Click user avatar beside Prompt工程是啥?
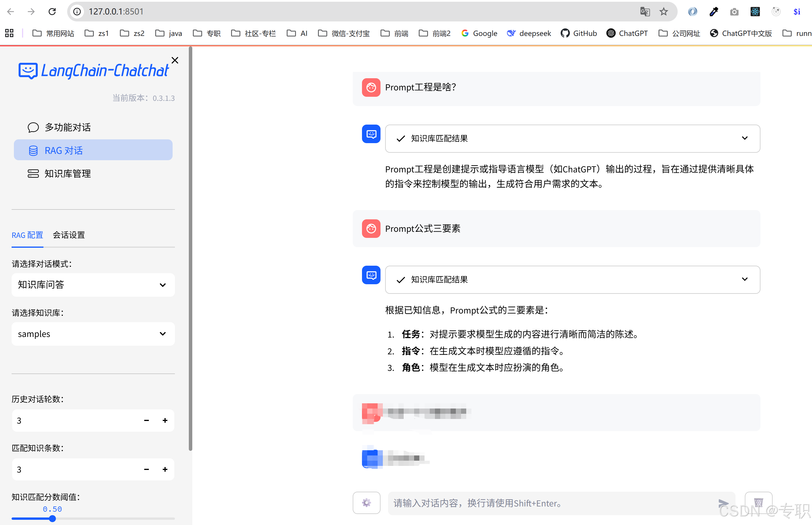Image resolution: width=812 pixels, height=525 pixels. pyautogui.click(x=371, y=87)
